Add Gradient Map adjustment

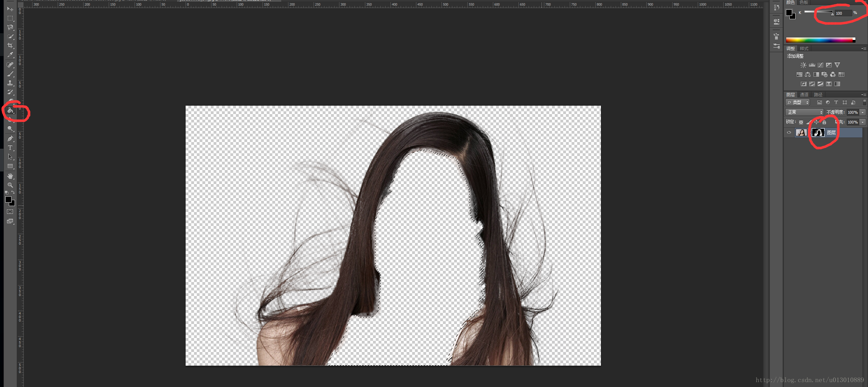tap(837, 84)
